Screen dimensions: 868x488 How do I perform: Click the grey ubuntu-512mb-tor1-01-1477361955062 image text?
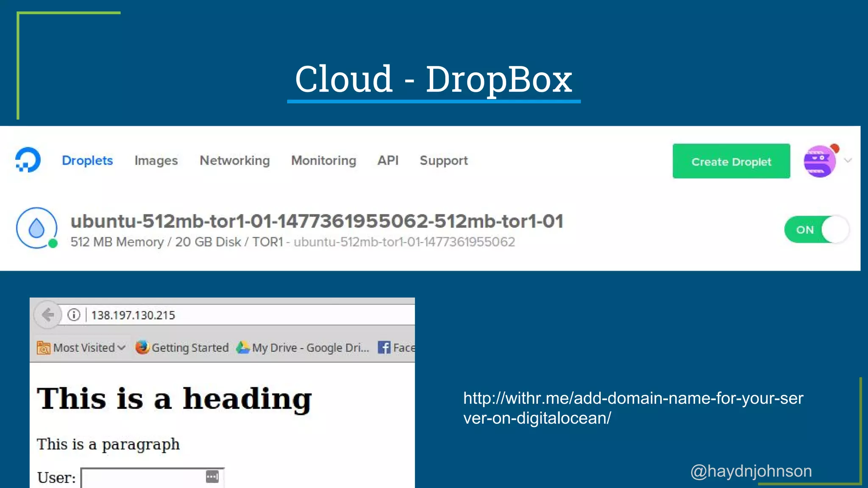coord(404,242)
